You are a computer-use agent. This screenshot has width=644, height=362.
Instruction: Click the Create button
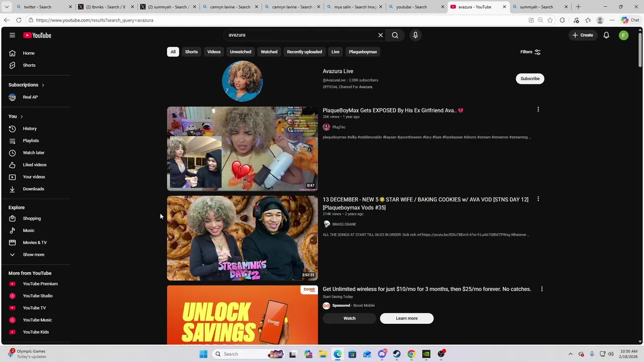583,35
